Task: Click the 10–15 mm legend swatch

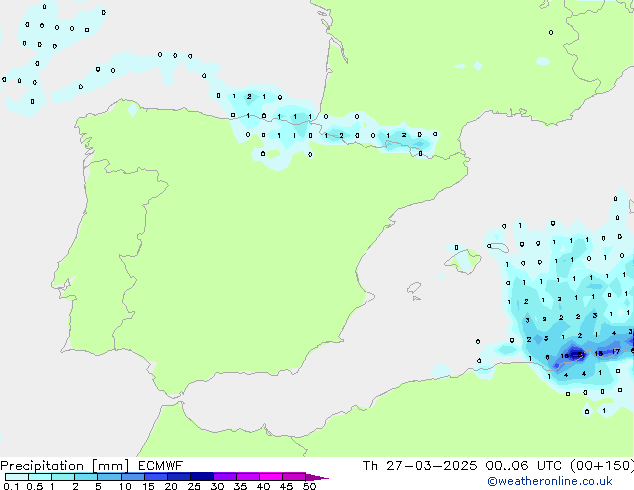Action: pos(132,477)
